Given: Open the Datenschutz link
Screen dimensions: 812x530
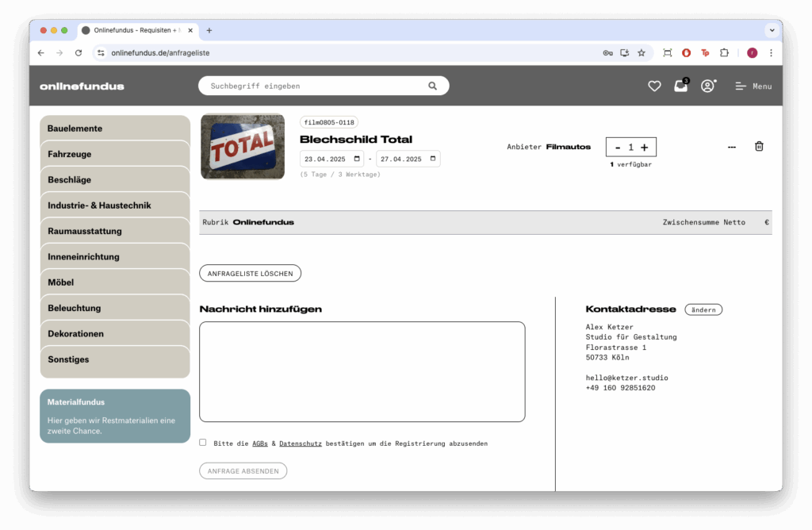Looking at the screenshot, I should point(300,444).
